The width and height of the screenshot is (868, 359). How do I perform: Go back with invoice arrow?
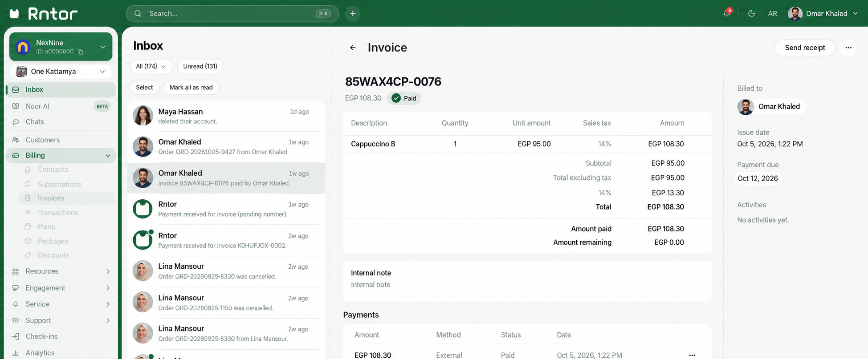(x=353, y=48)
